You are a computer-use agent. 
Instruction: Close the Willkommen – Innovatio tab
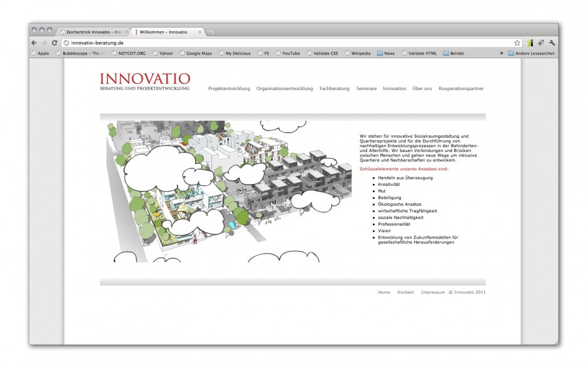(x=200, y=32)
